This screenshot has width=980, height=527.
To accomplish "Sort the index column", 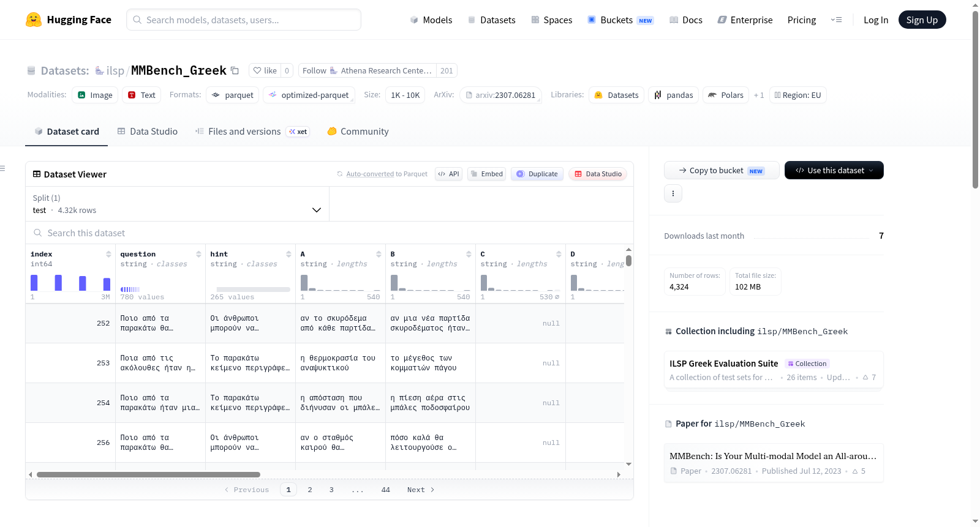I will point(108,254).
